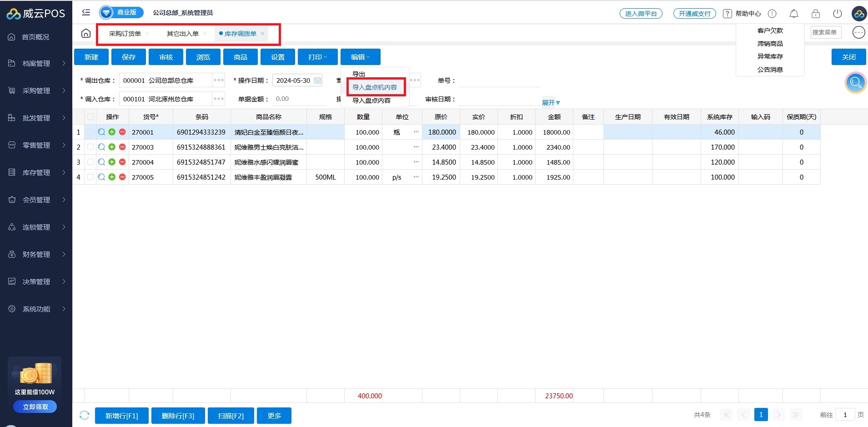The height and width of the screenshot is (427, 868).
Task: Switch to the 采购订货单 tab
Action: pyautogui.click(x=125, y=34)
